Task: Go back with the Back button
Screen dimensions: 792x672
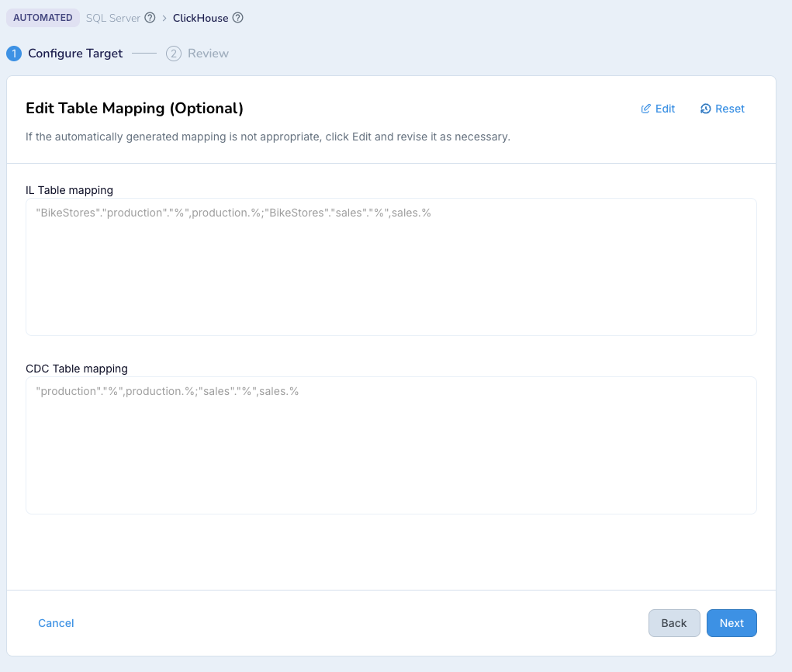Action: (674, 623)
